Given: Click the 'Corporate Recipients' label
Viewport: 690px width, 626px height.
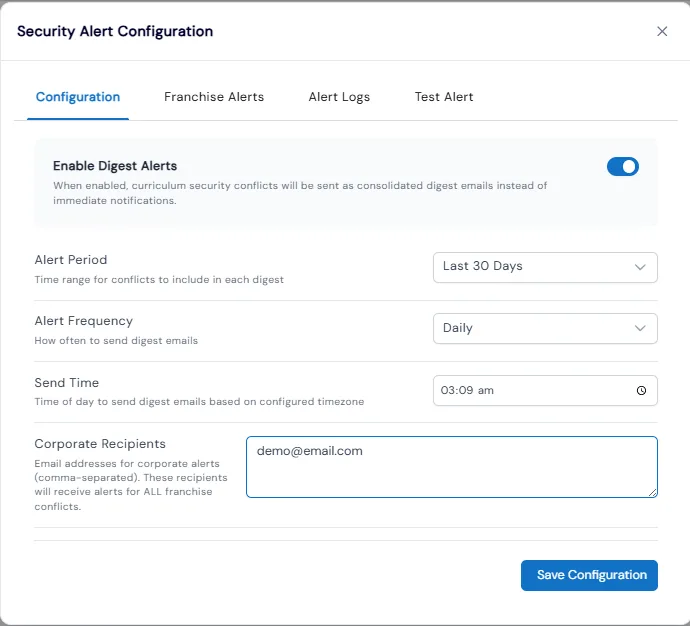Looking at the screenshot, I should point(100,444).
